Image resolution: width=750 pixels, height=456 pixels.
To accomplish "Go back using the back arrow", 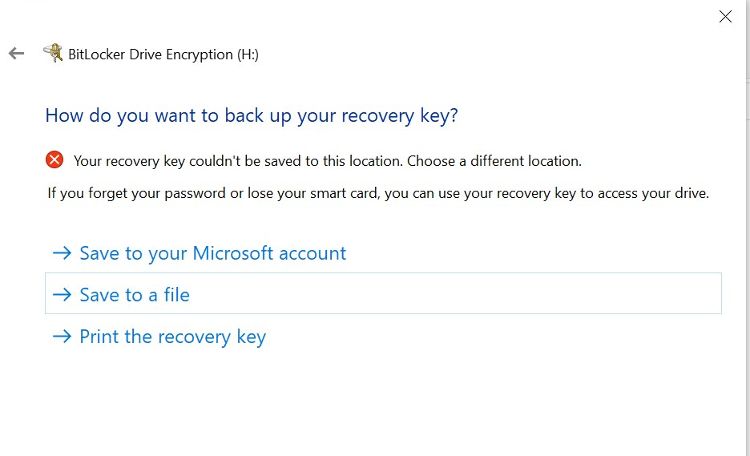I will [16, 54].
